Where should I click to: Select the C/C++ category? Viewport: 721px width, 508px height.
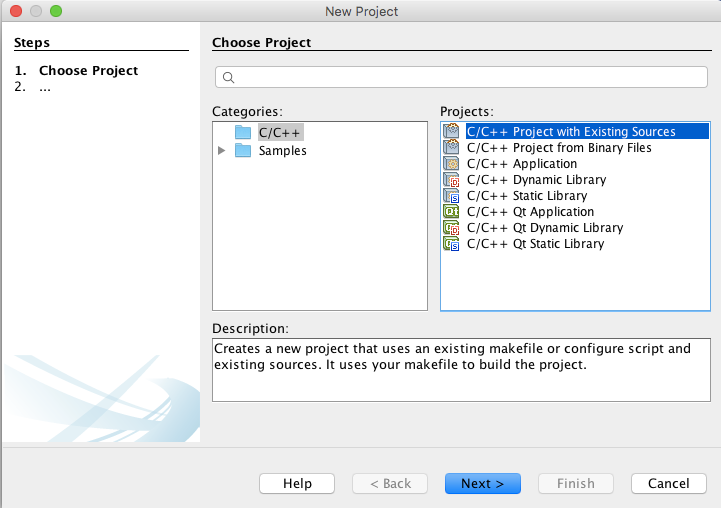click(279, 132)
